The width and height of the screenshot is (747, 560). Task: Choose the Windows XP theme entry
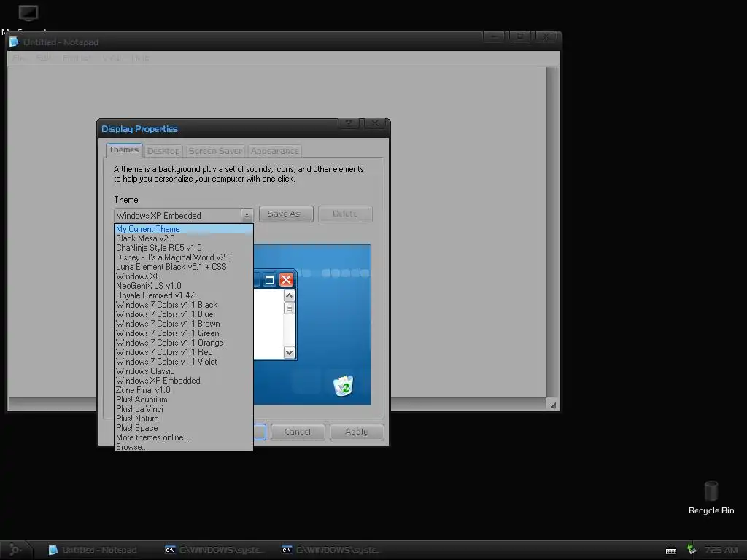click(x=183, y=276)
